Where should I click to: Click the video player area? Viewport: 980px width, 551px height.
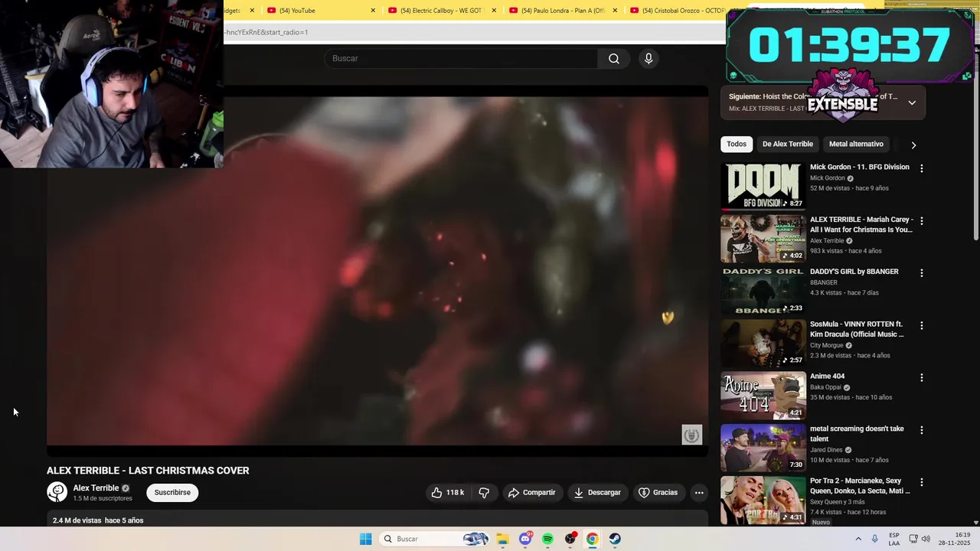[377, 271]
